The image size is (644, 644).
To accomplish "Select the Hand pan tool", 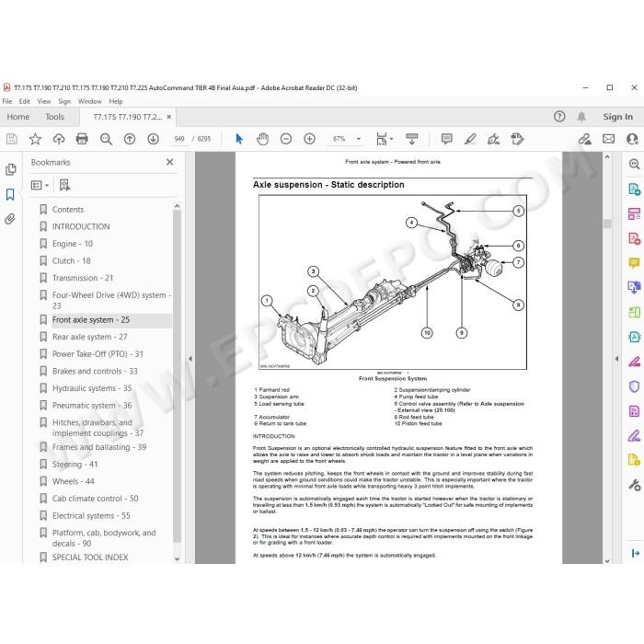I will click(x=262, y=139).
